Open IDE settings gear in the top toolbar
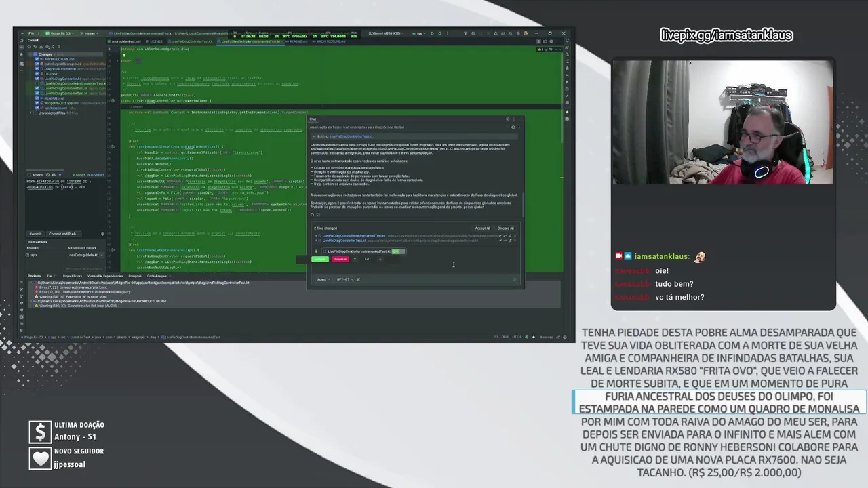The height and width of the screenshot is (488, 868). pos(518,33)
